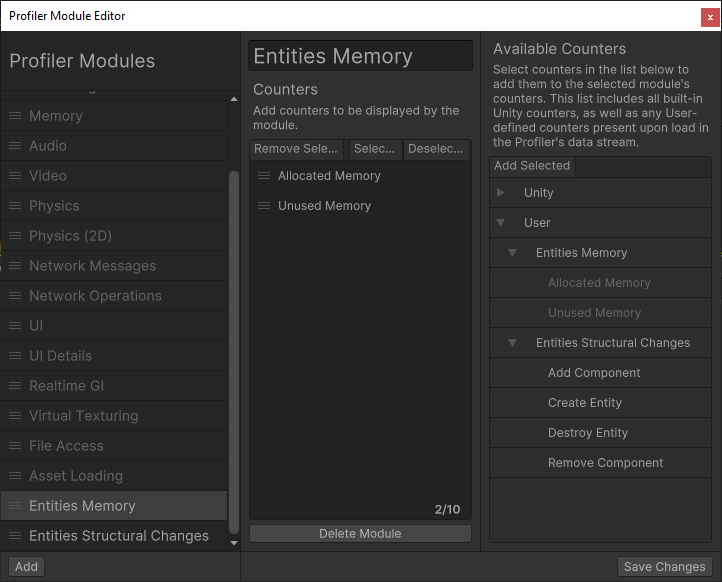This screenshot has height=582, width=722.
Task: Click the module list scrollbar thumb
Action: [234, 352]
